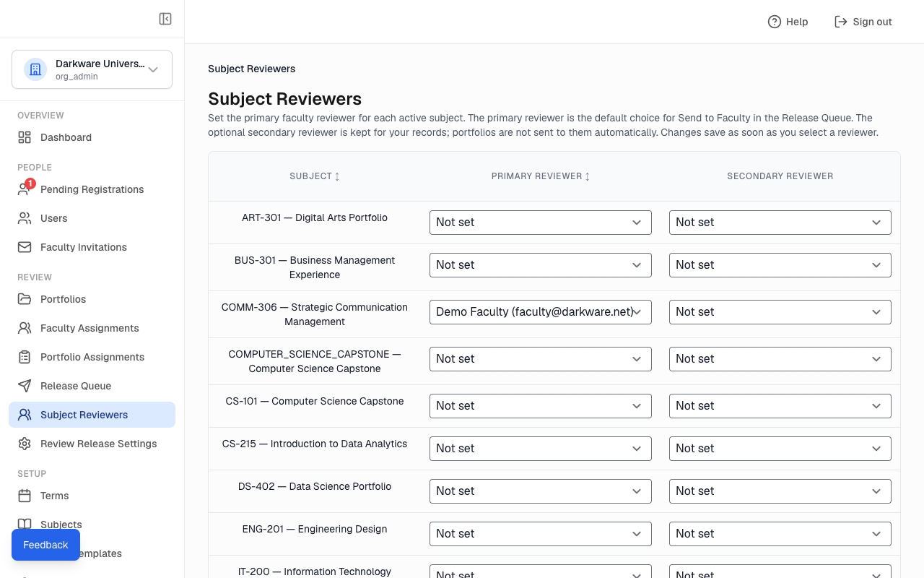Click the Portfolio Assignments clipboard icon
This screenshot has height=578, width=924.
pyautogui.click(x=25, y=357)
